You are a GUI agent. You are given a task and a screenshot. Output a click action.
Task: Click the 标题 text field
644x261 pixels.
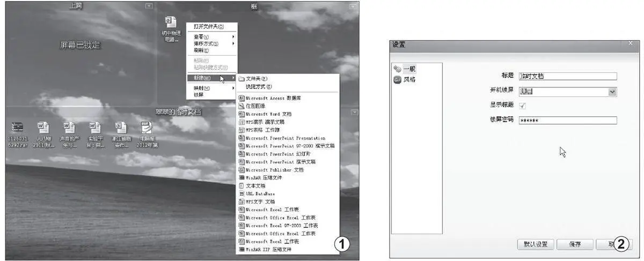pos(568,76)
